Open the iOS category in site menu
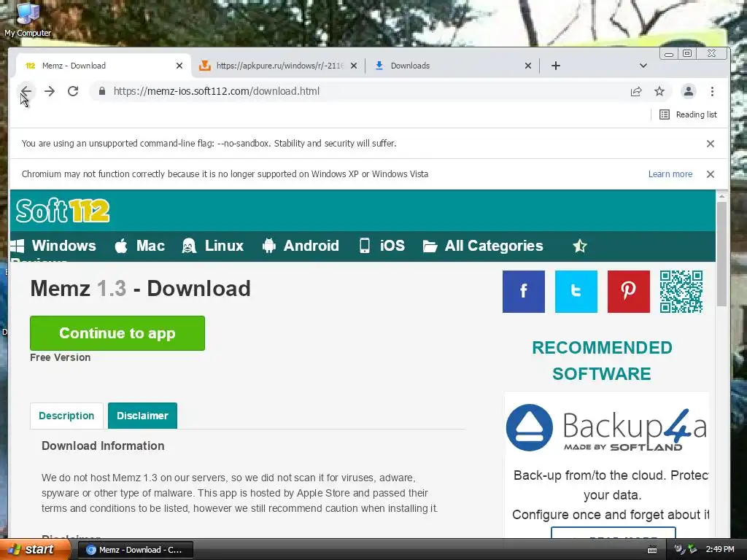The width and height of the screenshot is (747, 560). pyautogui.click(x=382, y=246)
